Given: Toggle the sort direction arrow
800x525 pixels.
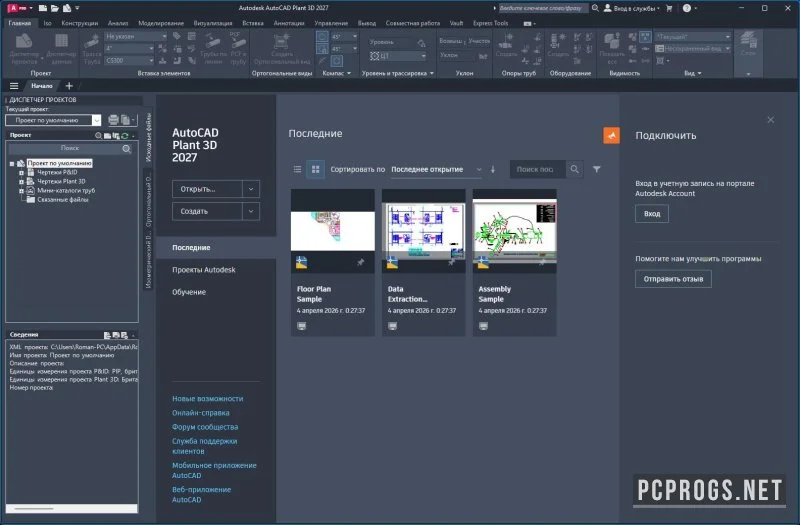Looking at the screenshot, I should (493, 169).
